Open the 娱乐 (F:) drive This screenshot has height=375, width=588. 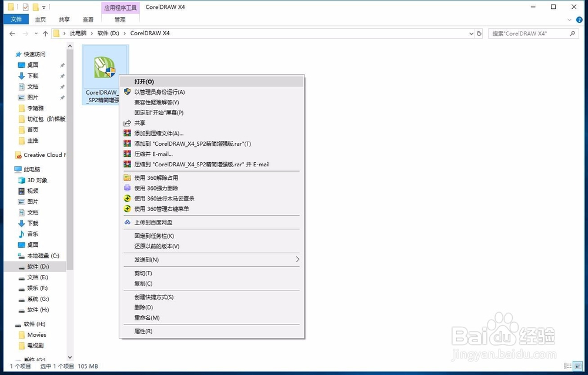pos(34,289)
